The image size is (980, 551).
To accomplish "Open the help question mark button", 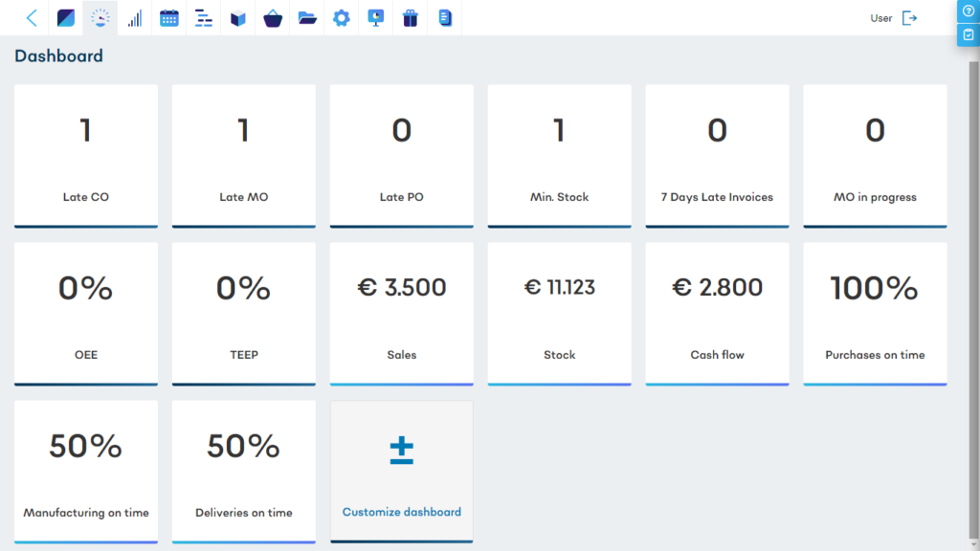I will point(968,11).
